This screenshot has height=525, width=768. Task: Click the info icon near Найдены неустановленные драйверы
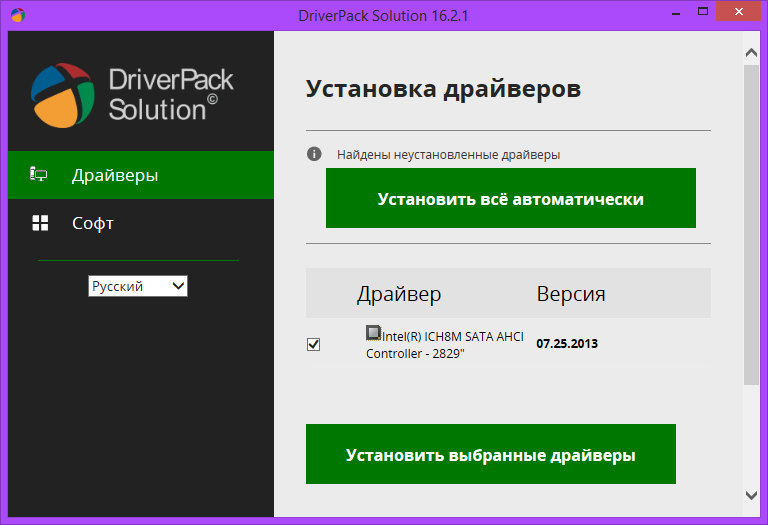(314, 154)
